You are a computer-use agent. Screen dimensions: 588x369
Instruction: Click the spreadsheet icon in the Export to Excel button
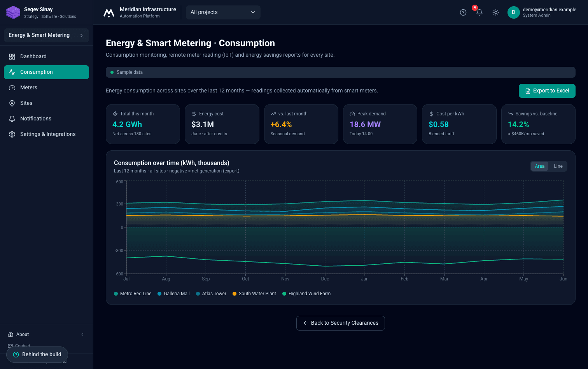[x=528, y=91]
